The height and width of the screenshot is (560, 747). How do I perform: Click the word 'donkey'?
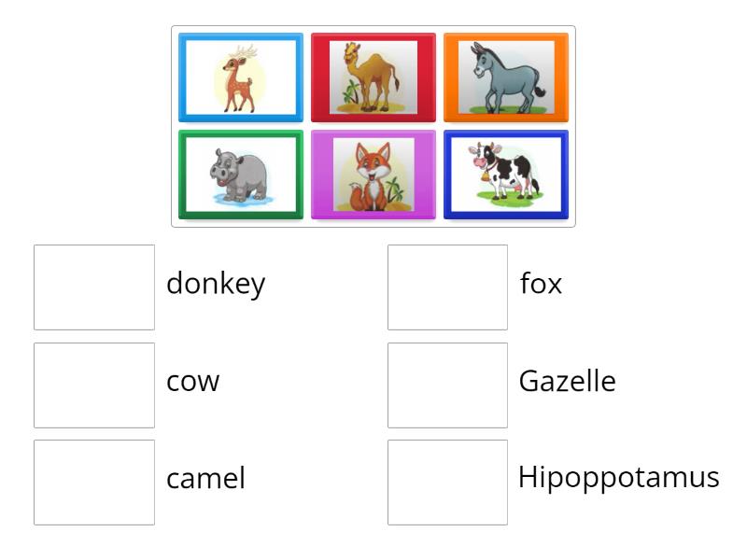tap(217, 283)
